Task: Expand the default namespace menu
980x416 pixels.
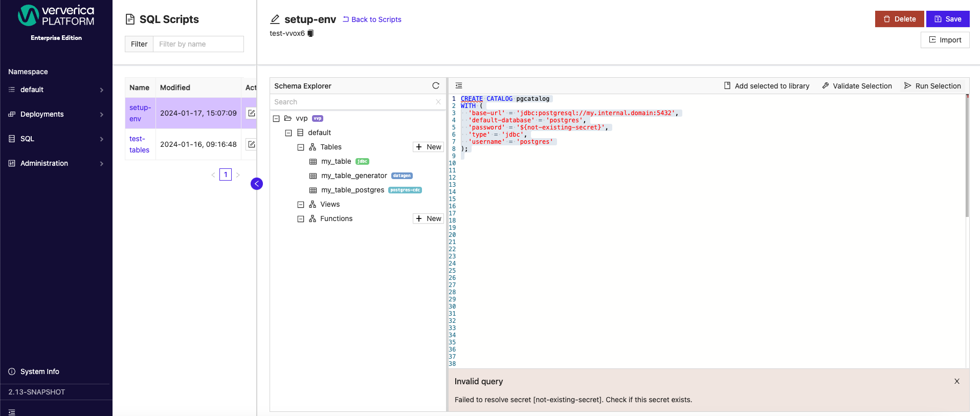Action: click(x=56, y=90)
